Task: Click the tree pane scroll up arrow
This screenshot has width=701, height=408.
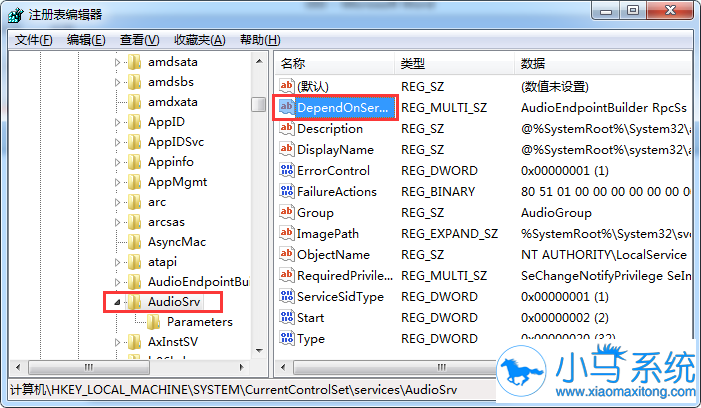Action: (259, 61)
